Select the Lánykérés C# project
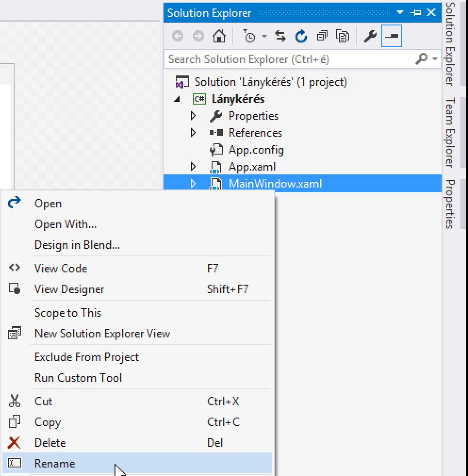This screenshot has width=468, height=476. tap(238, 99)
